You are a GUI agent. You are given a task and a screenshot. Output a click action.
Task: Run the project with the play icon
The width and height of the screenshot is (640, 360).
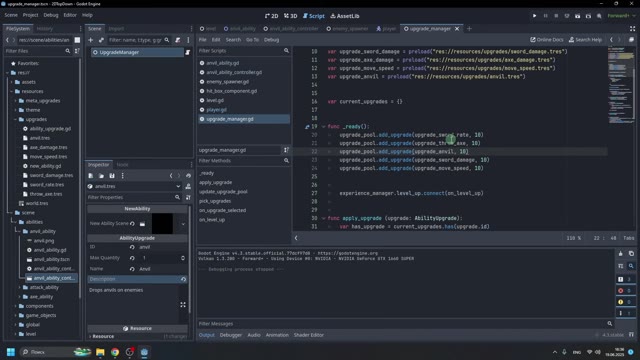(x=534, y=16)
